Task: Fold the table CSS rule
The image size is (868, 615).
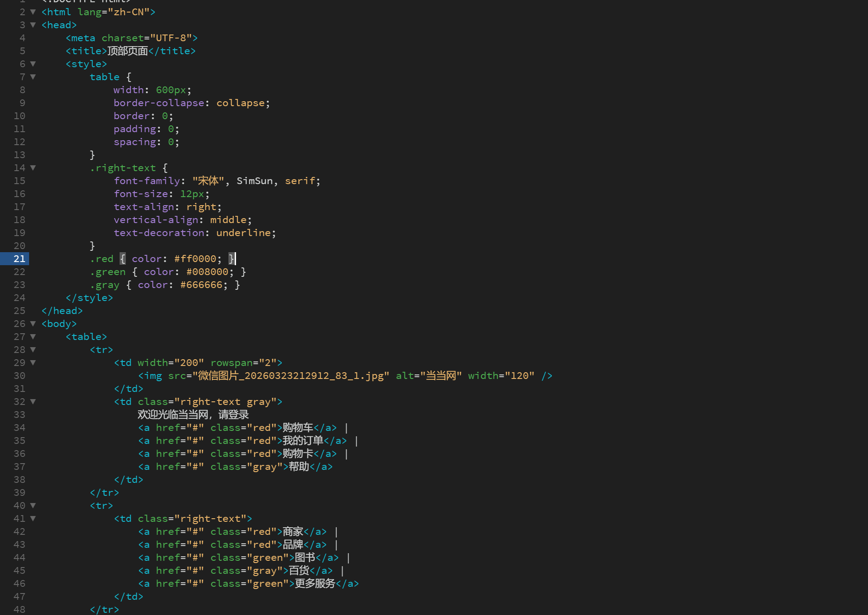Action: click(x=33, y=77)
